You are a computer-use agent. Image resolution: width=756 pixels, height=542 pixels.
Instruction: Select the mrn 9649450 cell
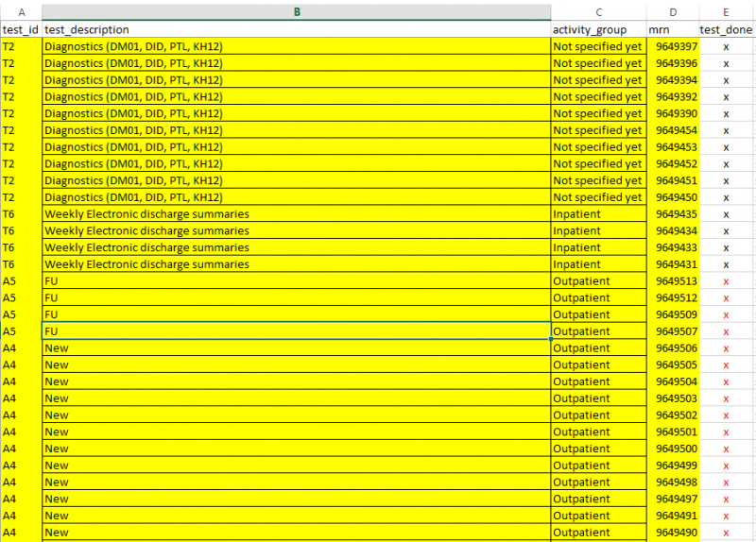[675, 197]
